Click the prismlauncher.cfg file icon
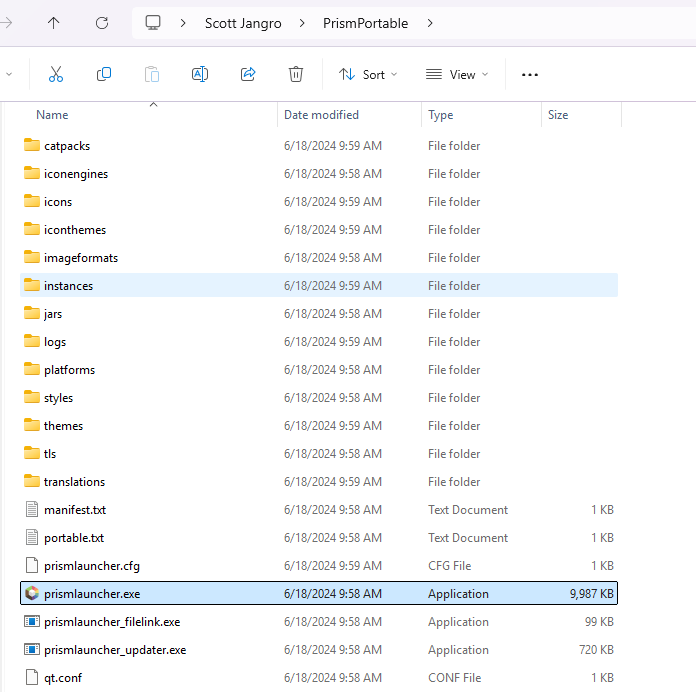The width and height of the screenshot is (696, 692). point(32,565)
